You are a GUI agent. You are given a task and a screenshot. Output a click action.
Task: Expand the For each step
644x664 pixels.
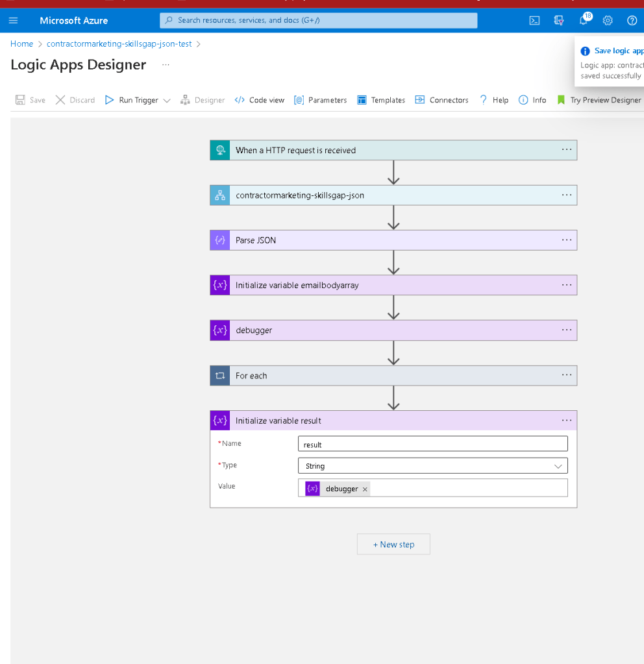coord(393,376)
